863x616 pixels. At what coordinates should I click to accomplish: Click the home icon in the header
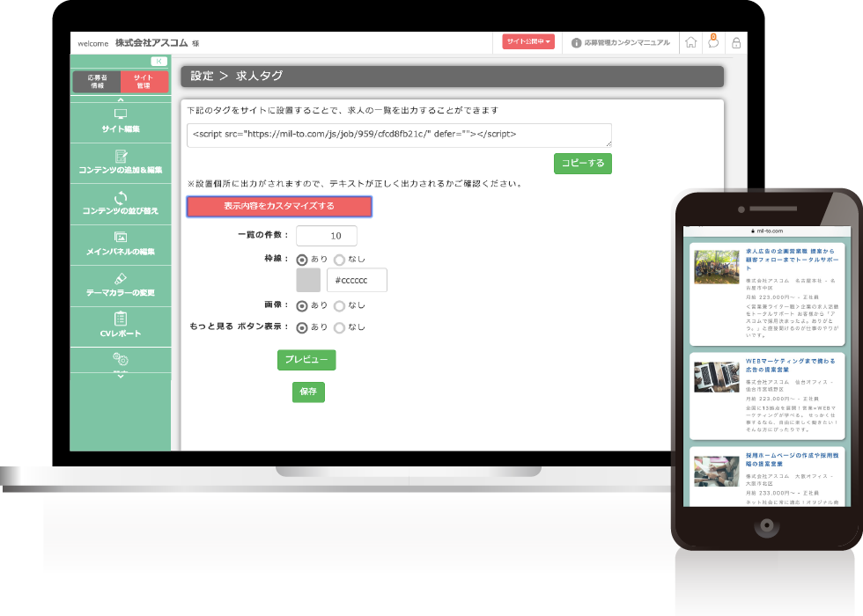691,42
